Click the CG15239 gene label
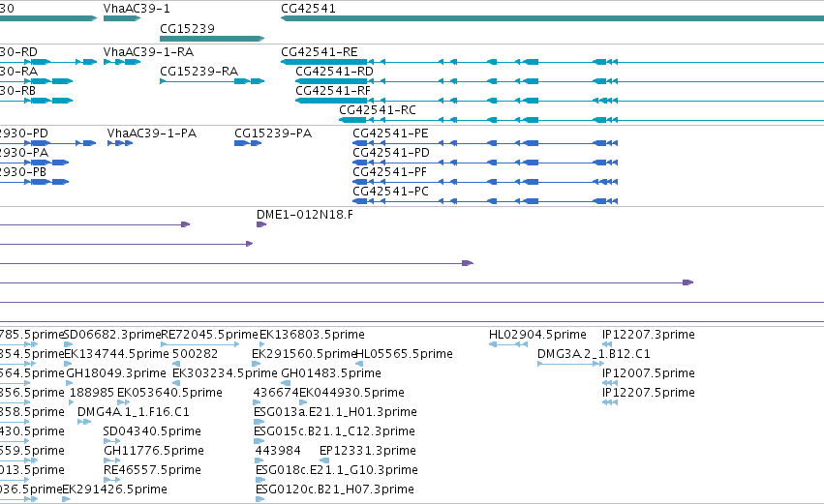Viewport: 824px width, 504px height. click(187, 28)
